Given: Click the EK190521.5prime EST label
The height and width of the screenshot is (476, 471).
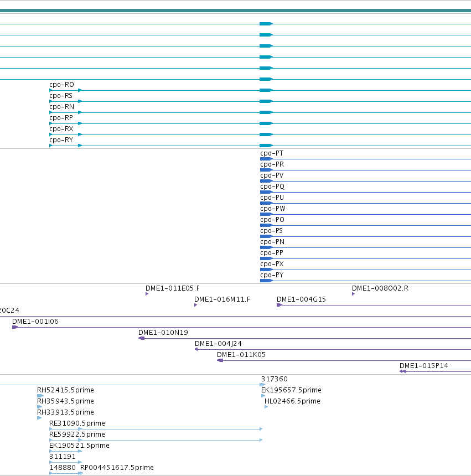Looking at the screenshot, I should pyautogui.click(x=79, y=446).
